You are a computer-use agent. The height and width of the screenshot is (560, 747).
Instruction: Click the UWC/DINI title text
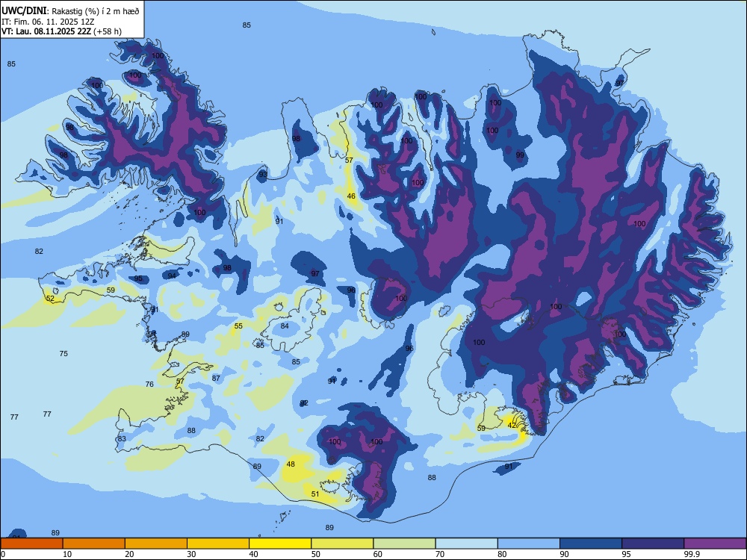tap(24, 11)
